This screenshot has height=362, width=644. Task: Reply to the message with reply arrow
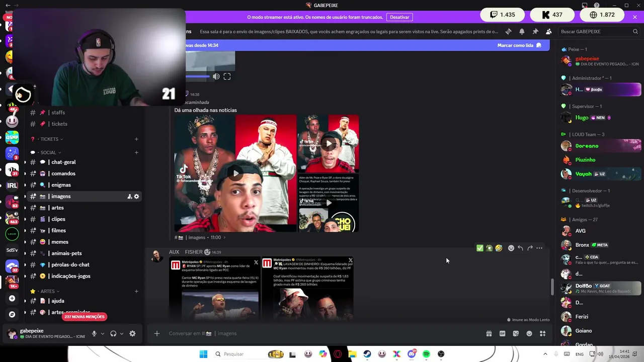pyautogui.click(x=520, y=248)
